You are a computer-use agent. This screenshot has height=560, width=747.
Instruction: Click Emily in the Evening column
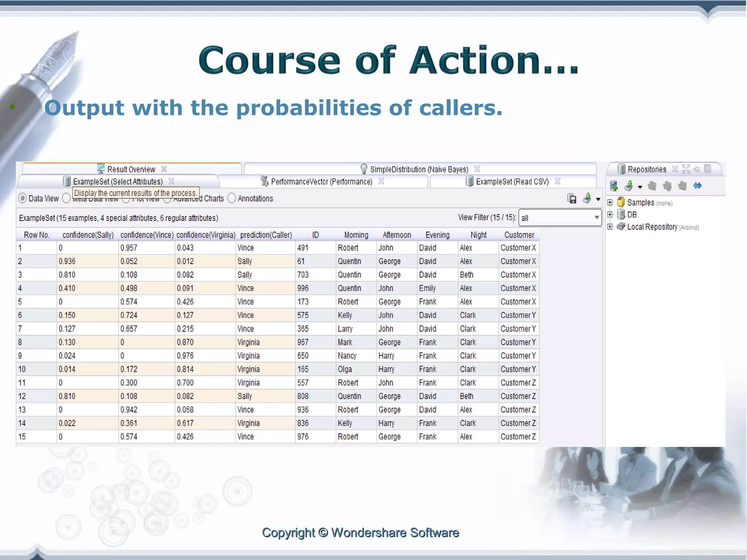pyautogui.click(x=438, y=288)
